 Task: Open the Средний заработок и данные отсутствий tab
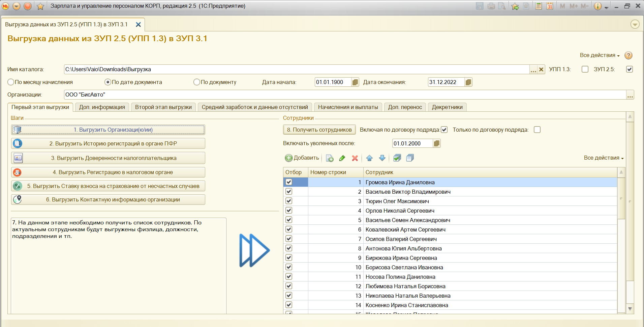[x=255, y=107]
